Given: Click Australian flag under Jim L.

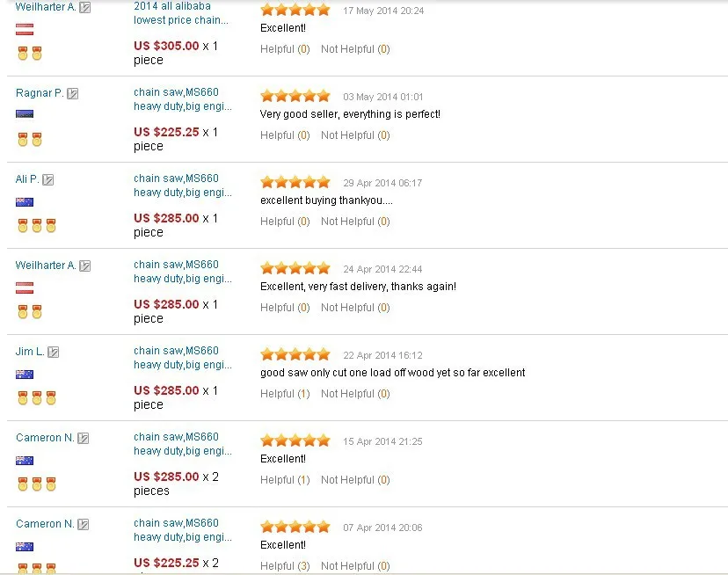Looking at the screenshot, I should (x=25, y=375).
